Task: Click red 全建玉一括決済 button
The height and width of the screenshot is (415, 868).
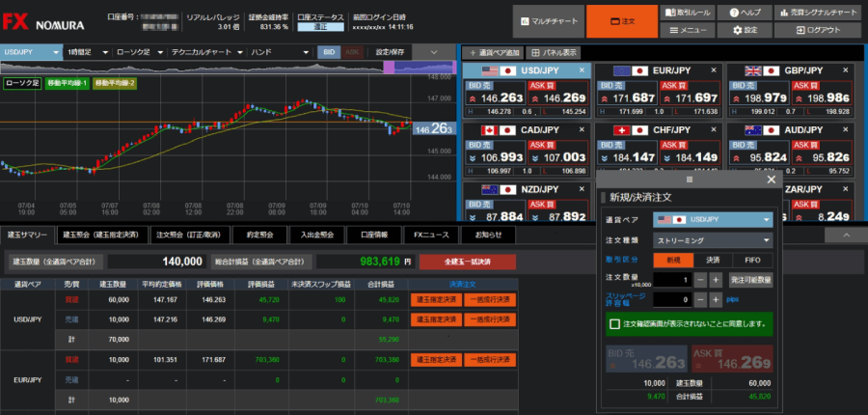Action: pyautogui.click(x=468, y=263)
